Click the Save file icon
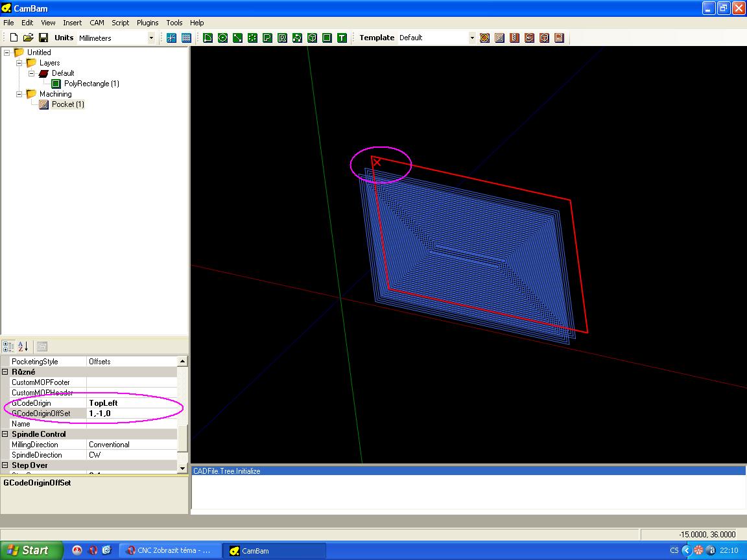The height and width of the screenshot is (560, 747). coord(43,38)
